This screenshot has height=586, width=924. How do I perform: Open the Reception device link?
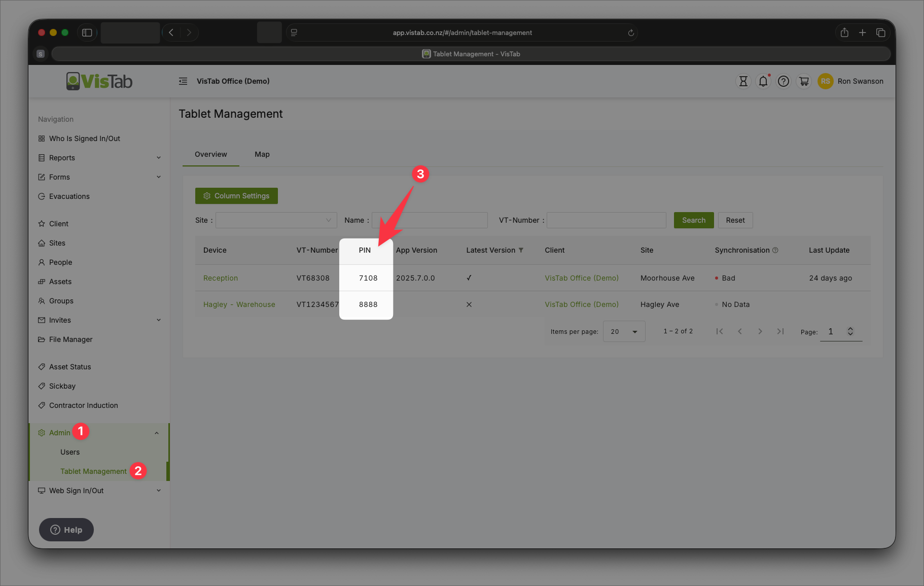221,278
